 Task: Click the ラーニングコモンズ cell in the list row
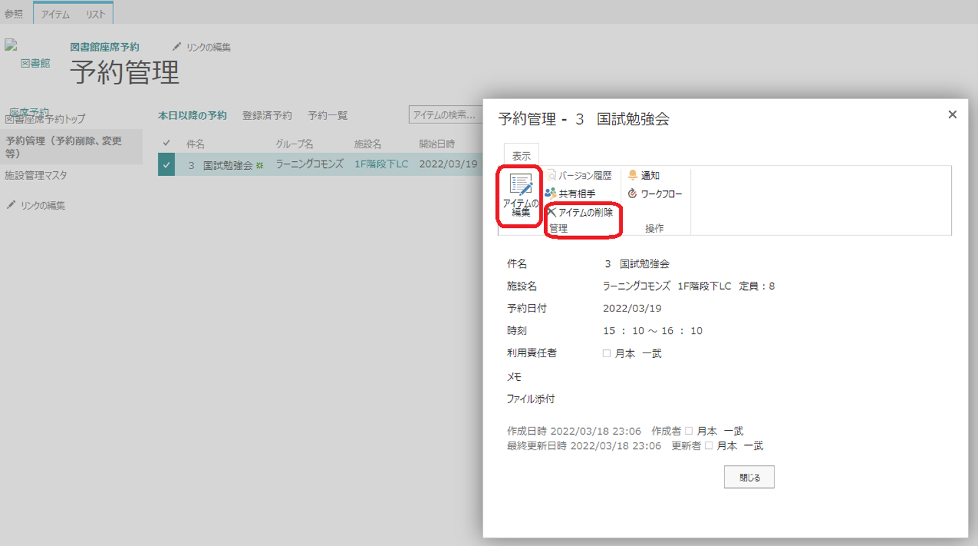309,164
